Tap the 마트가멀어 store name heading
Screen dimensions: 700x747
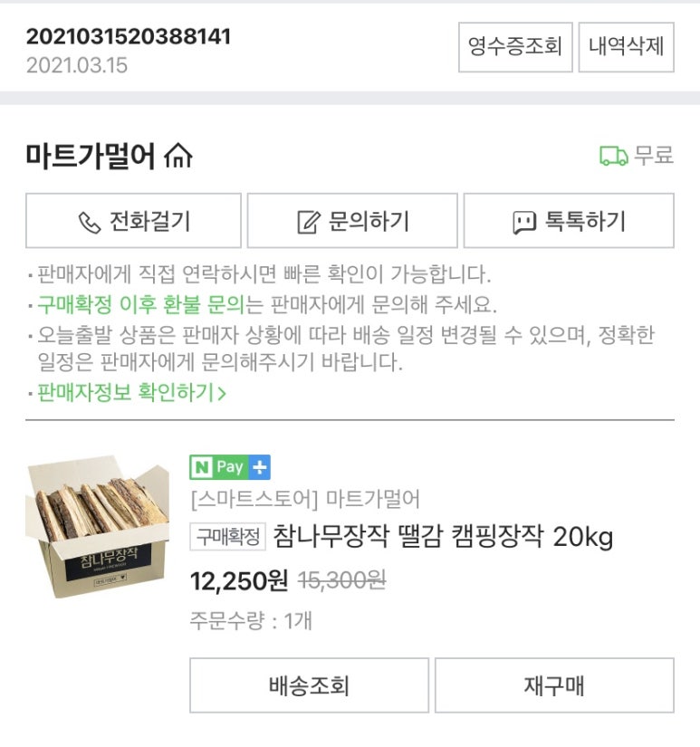91,156
